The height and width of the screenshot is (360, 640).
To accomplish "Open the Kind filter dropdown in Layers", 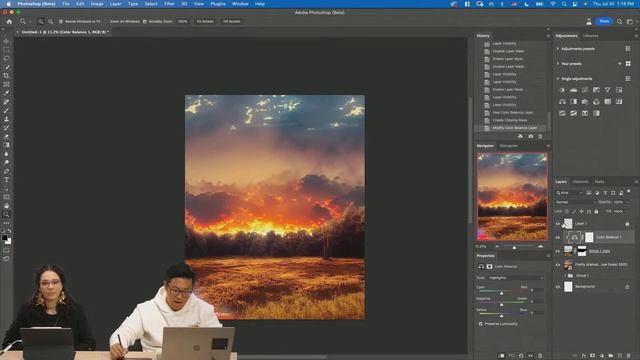I will (x=569, y=193).
